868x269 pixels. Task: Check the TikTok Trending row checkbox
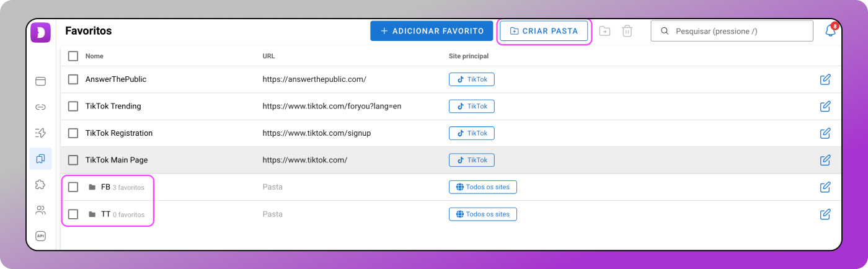pos(73,106)
